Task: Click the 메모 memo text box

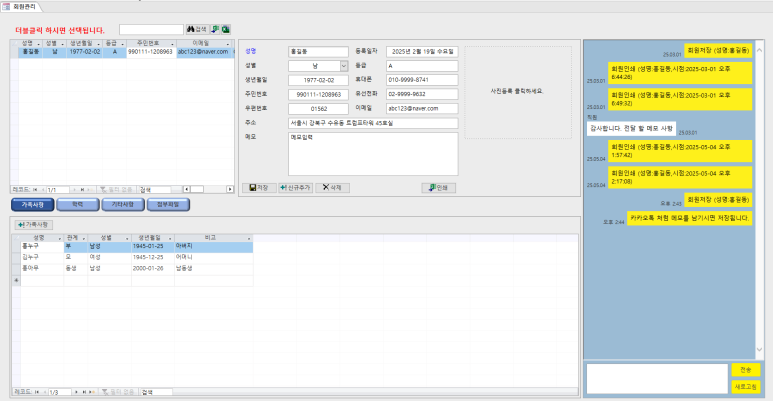Action: tap(372, 153)
